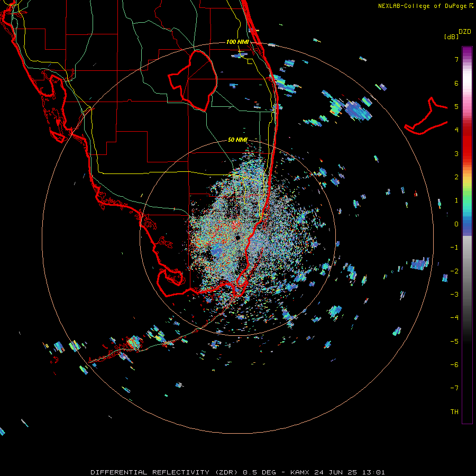Click the DIFFERENTIAL REFLECTIVITY (ZDR) title text
This screenshot has height=476, width=476.
pos(165,472)
